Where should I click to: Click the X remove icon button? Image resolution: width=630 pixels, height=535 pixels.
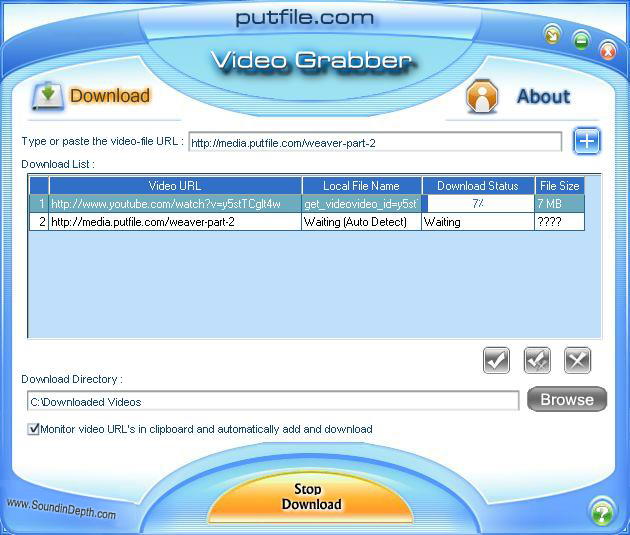(577, 360)
